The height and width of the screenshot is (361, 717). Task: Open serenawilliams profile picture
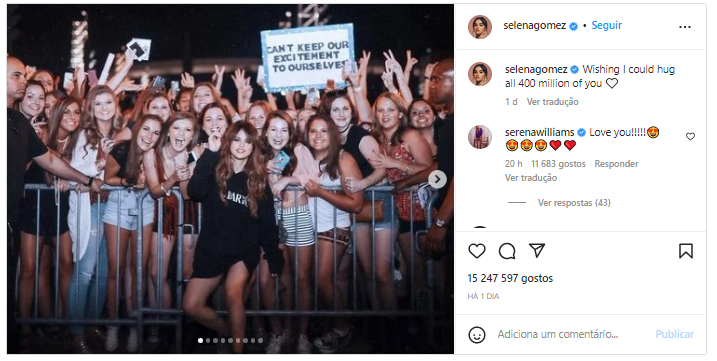coord(480,137)
